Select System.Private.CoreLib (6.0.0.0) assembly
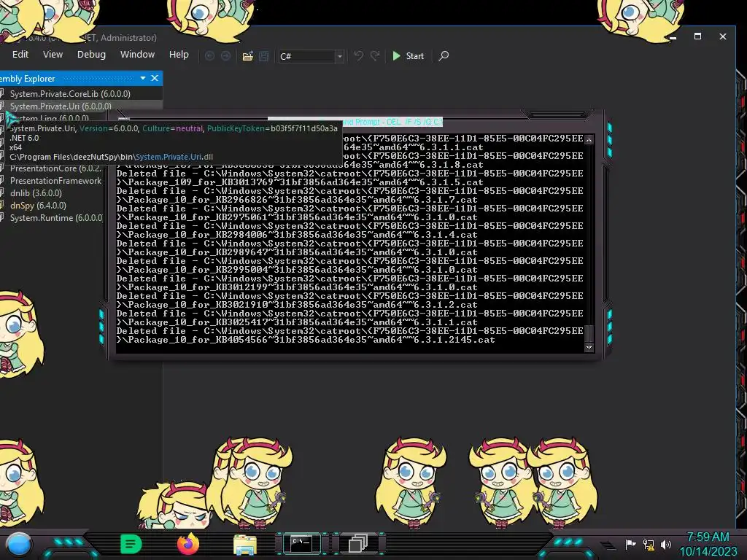Viewport: 747px width, 560px height. (70, 94)
